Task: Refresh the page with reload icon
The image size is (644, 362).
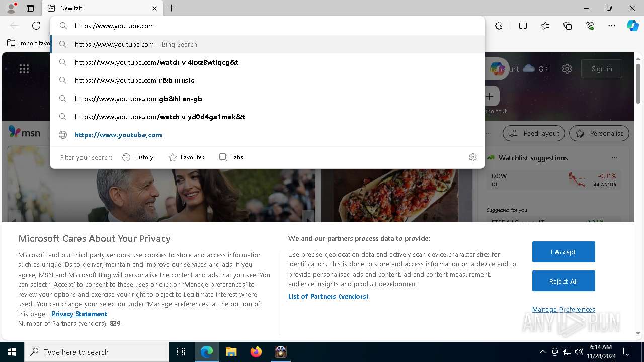Action: (36, 26)
